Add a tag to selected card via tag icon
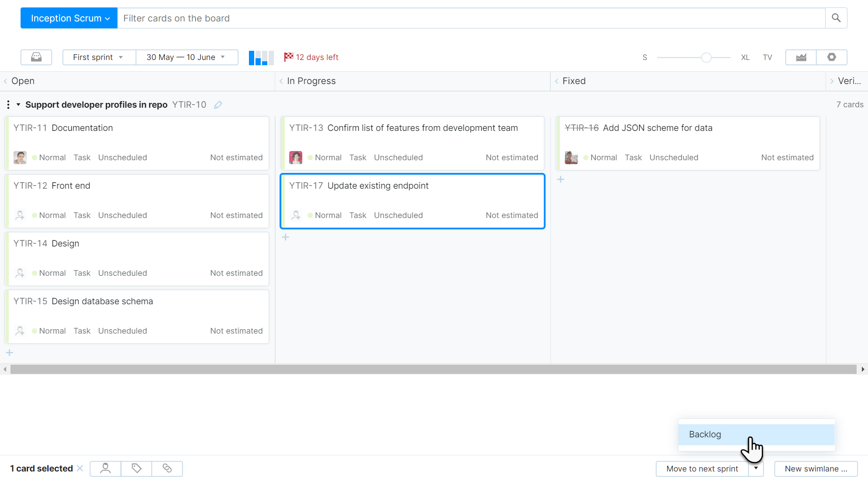Screen dimensions: 868x489 136,468
